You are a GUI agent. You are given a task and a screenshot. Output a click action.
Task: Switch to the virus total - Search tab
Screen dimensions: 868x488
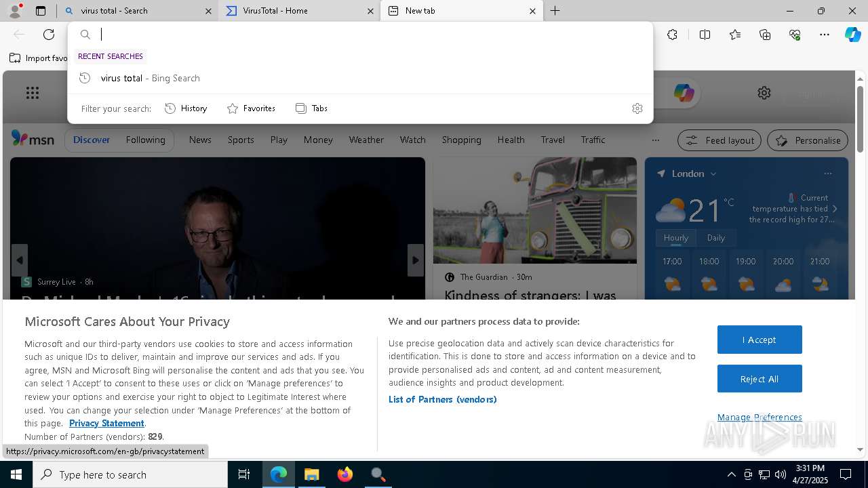point(138,11)
